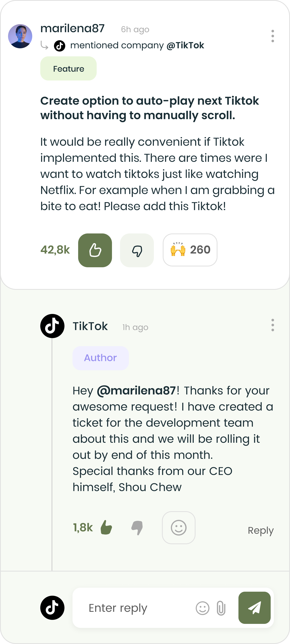Click Reply on the TikTok comment

260,530
